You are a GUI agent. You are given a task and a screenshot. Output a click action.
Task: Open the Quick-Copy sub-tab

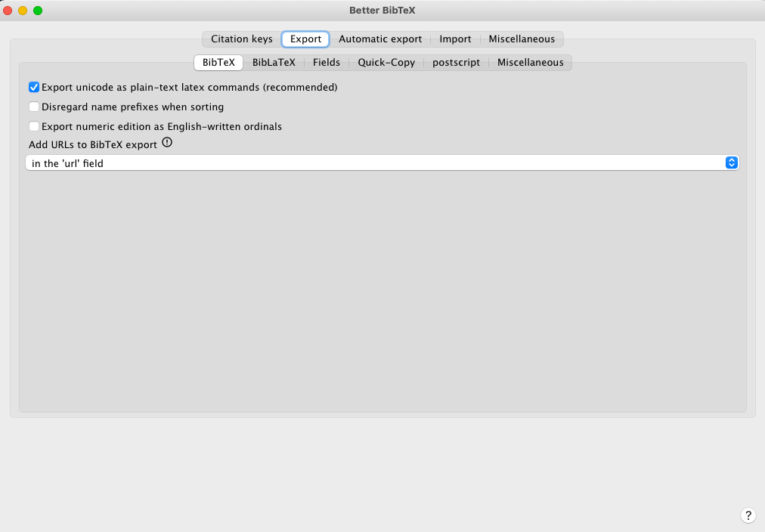click(386, 63)
